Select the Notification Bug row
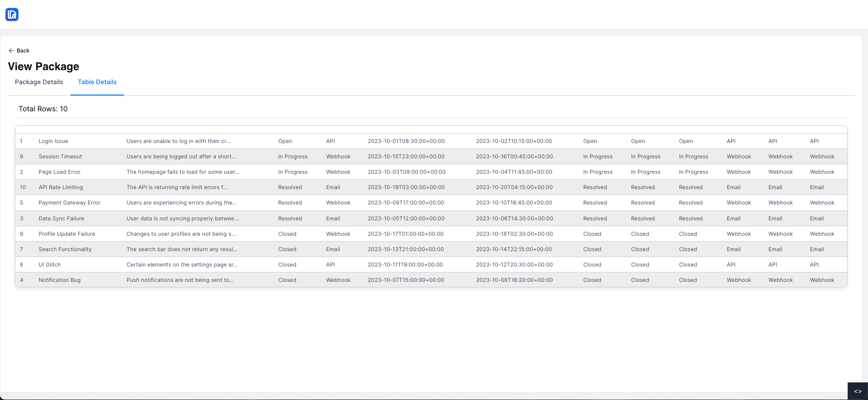The width and height of the screenshot is (868, 400). pos(59,280)
